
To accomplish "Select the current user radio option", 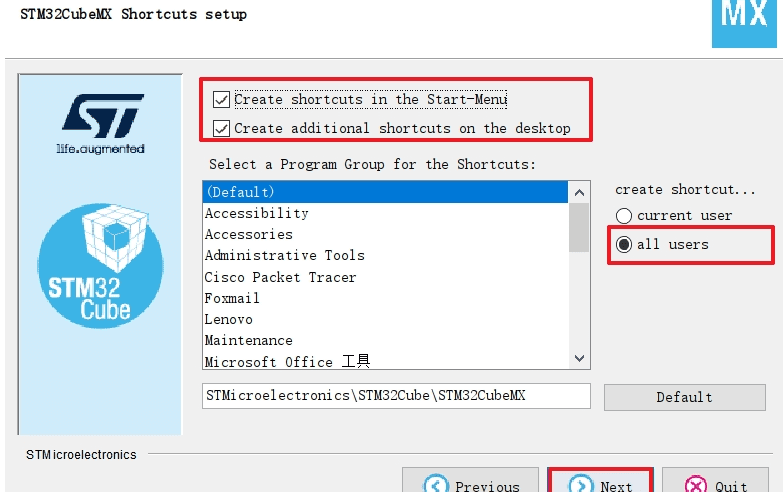I will (x=624, y=215).
